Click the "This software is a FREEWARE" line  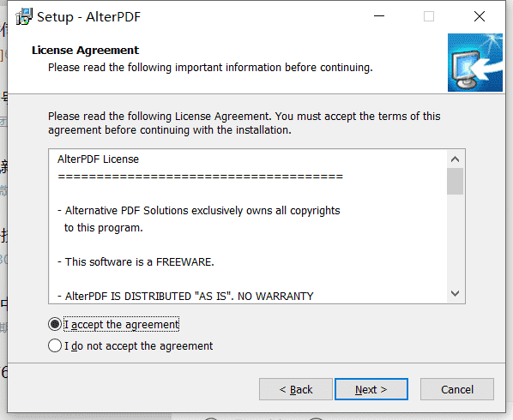[x=136, y=261]
